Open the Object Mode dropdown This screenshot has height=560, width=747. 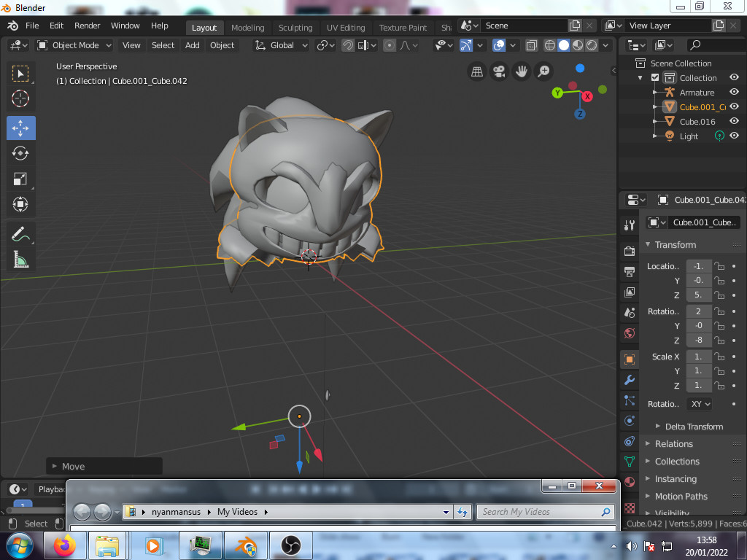click(74, 45)
